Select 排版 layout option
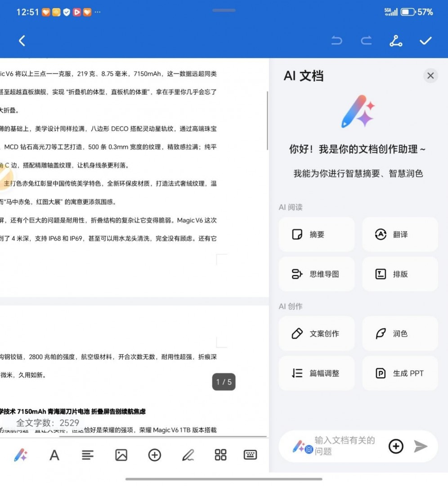 (x=400, y=274)
